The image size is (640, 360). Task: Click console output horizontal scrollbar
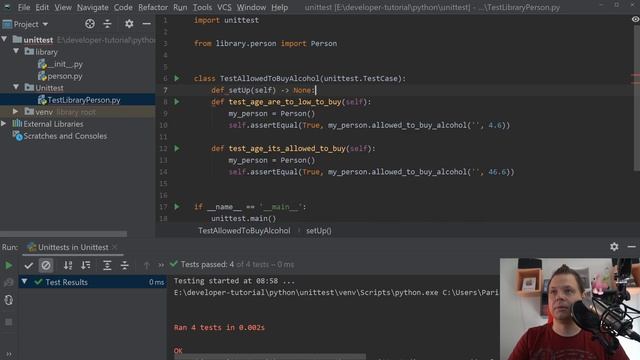coord(270,357)
